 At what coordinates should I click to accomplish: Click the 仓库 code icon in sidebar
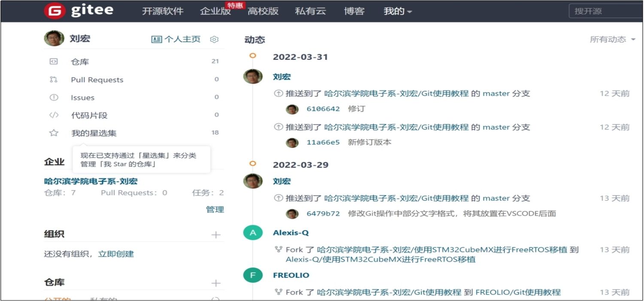tap(54, 61)
